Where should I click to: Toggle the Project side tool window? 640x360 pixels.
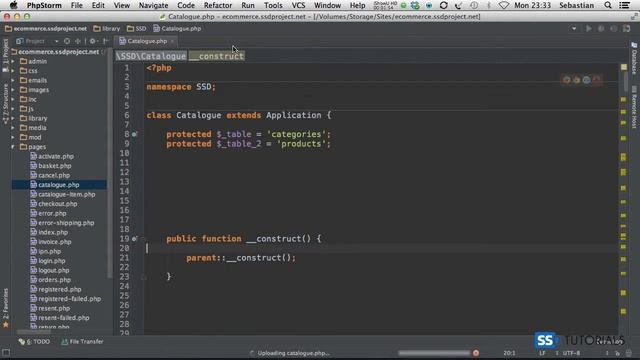coord(5,55)
